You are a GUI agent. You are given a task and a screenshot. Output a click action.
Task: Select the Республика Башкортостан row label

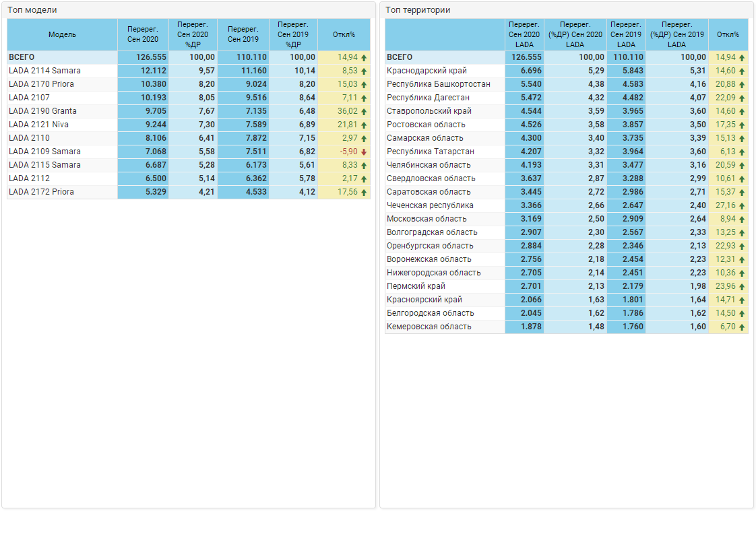point(438,84)
